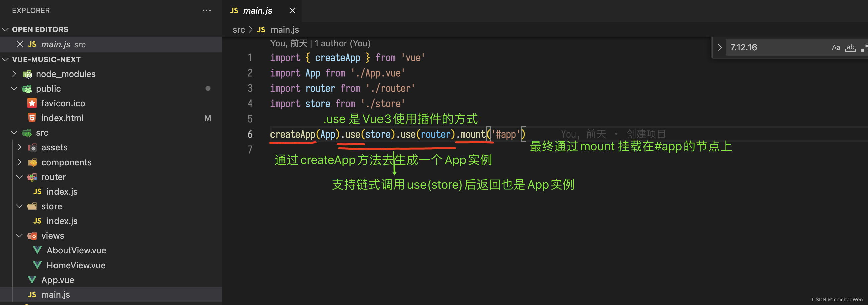Screen dimensions: 868x305
Task: Toggle Match Whole Word in find widget
Action: pyautogui.click(x=850, y=47)
